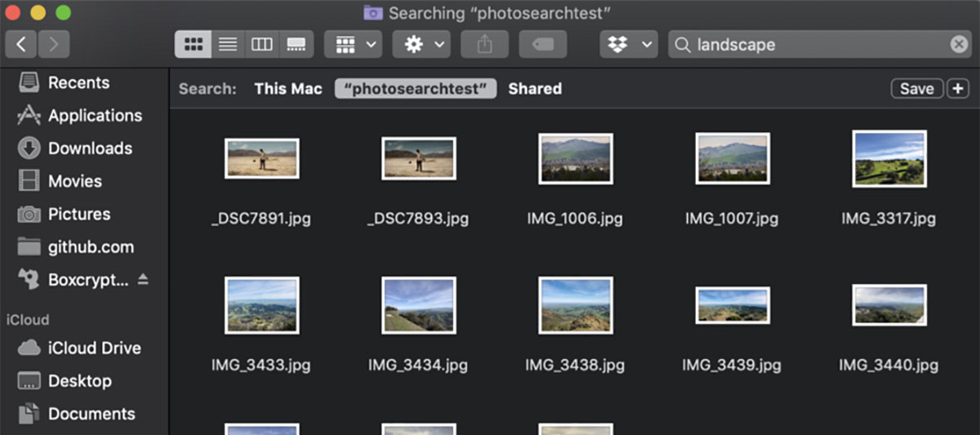This screenshot has height=435, width=980.
Task: Select the IMG_1006.jpg thumbnail
Action: [575, 158]
